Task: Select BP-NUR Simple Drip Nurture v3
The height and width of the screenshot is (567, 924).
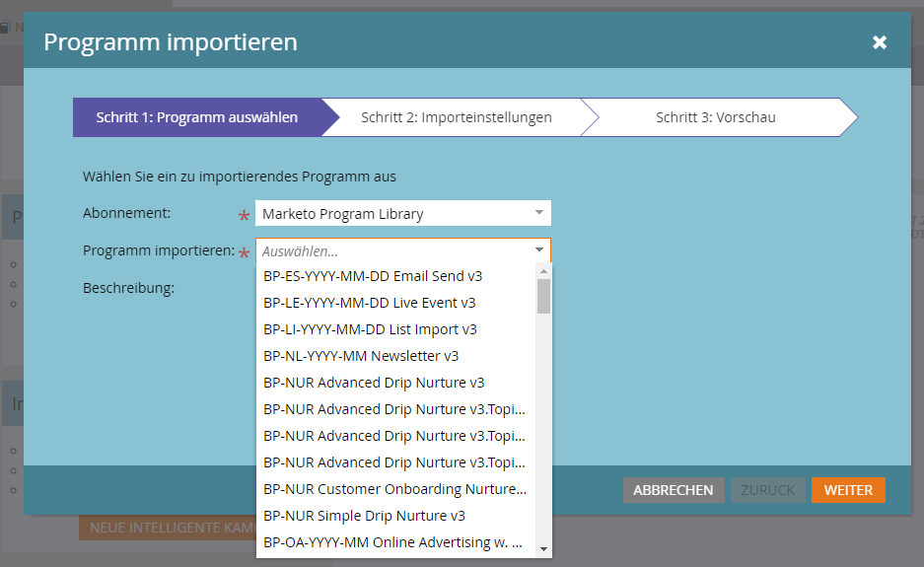Action: coord(364,515)
